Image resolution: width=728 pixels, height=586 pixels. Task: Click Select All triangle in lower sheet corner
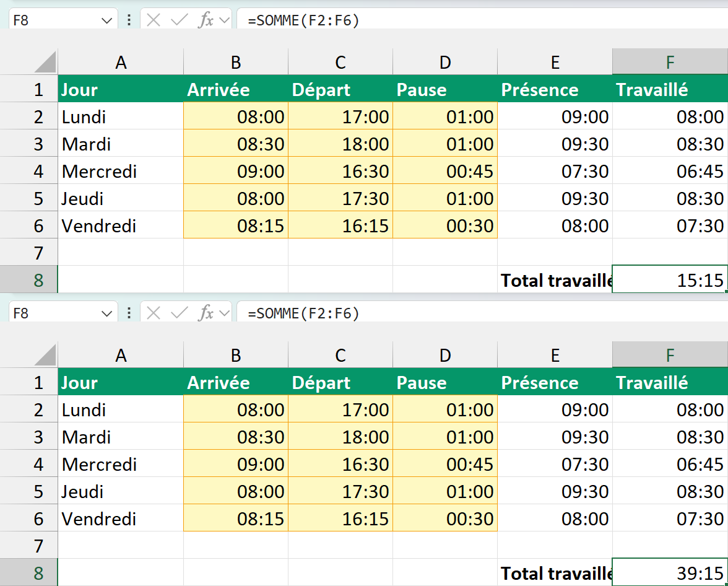click(x=46, y=355)
